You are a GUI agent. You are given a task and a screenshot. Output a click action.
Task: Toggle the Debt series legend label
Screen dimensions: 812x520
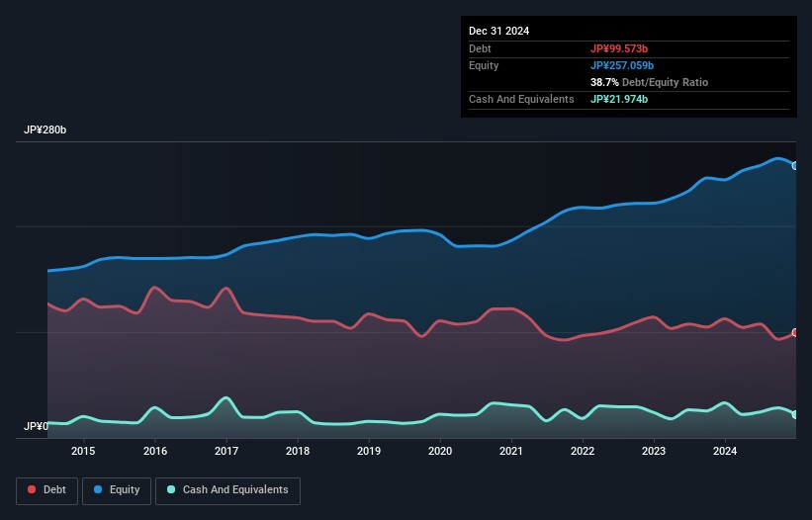pyautogui.click(x=55, y=490)
